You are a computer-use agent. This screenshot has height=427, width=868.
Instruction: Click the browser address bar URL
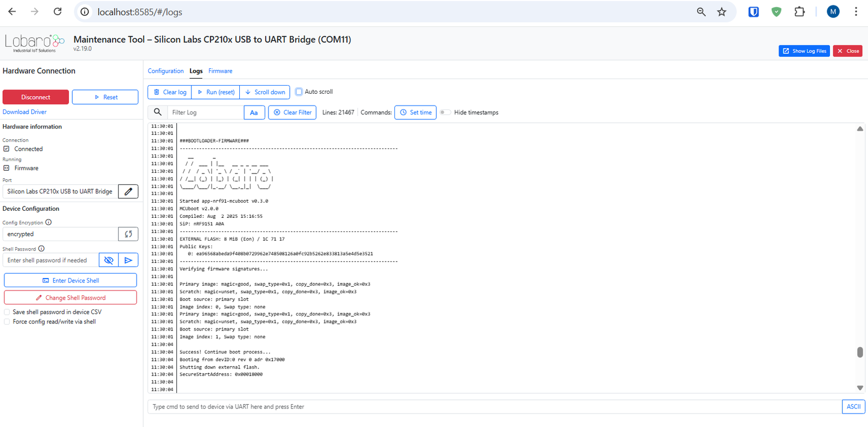pyautogui.click(x=139, y=12)
